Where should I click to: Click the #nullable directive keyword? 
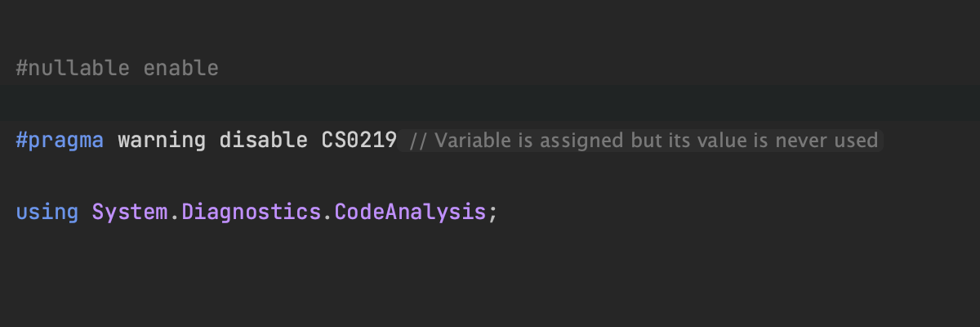point(72,69)
